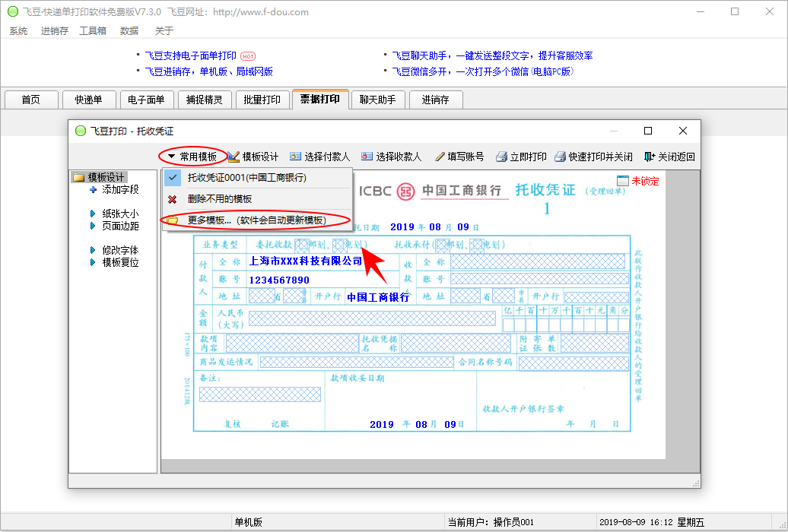Open link 飞豆进销存，单机版、局域网版
Screen dimensions: 788x532
(x=209, y=71)
